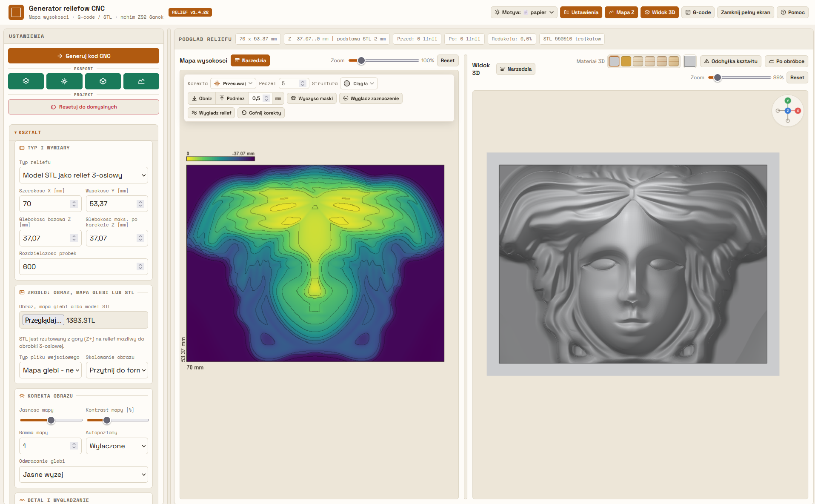Open Pomoc help button
Screen dimensions: 815x504
(x=793, y=12)
